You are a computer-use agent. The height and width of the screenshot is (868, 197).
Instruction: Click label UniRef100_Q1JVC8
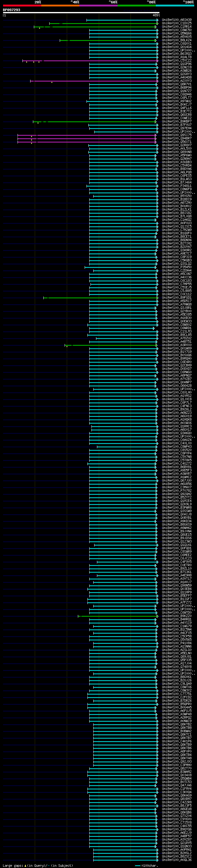pyautogui.click(x=176, y=399)
